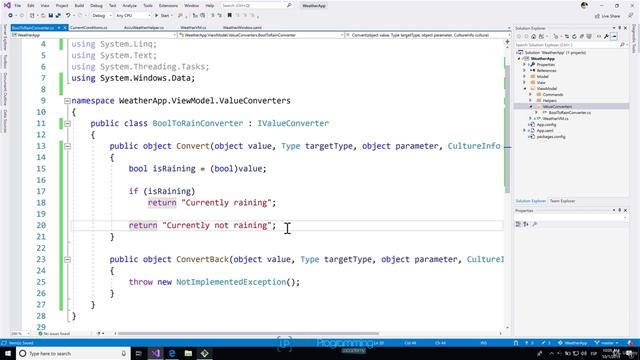
Task: Click the Undo toolbar icon
Action: pos(68,16)
